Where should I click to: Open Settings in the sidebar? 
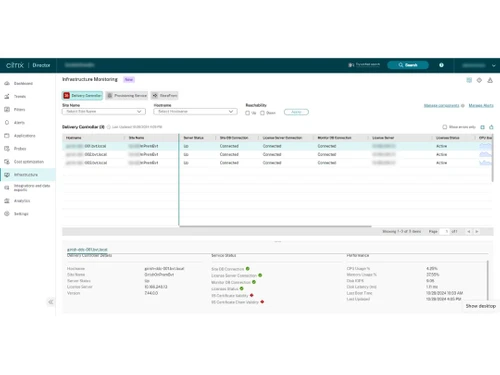(x=21, y=214)
